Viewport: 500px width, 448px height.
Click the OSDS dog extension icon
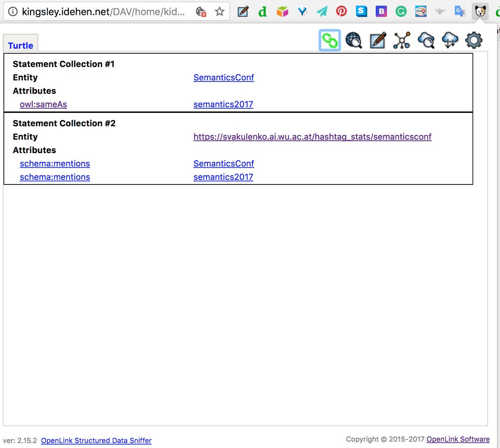click(480, 11)
